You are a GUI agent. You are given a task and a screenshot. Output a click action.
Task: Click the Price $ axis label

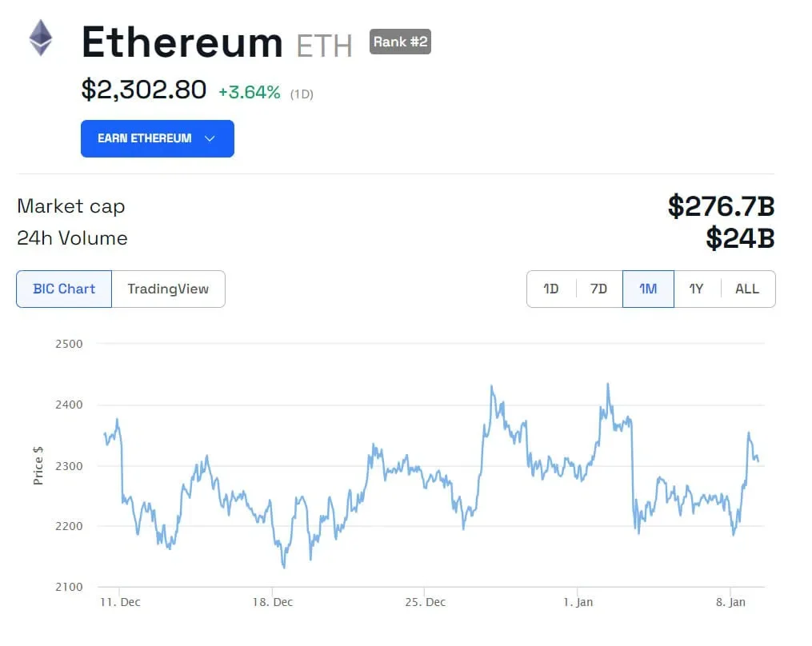tap(38, 466)
